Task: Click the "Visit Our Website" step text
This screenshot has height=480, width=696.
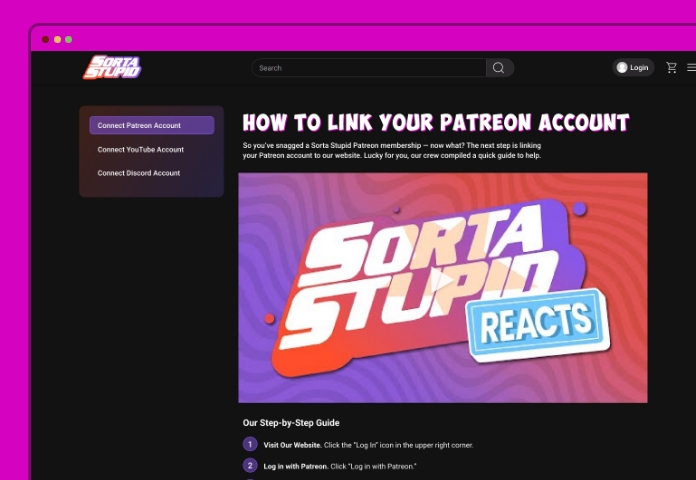Action: tap(292, 444)
